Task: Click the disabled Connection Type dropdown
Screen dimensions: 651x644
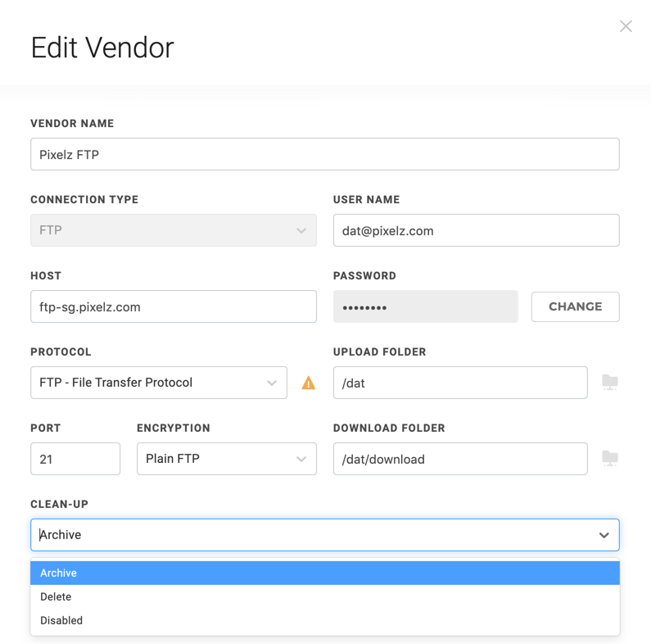Action: (173, 230)
